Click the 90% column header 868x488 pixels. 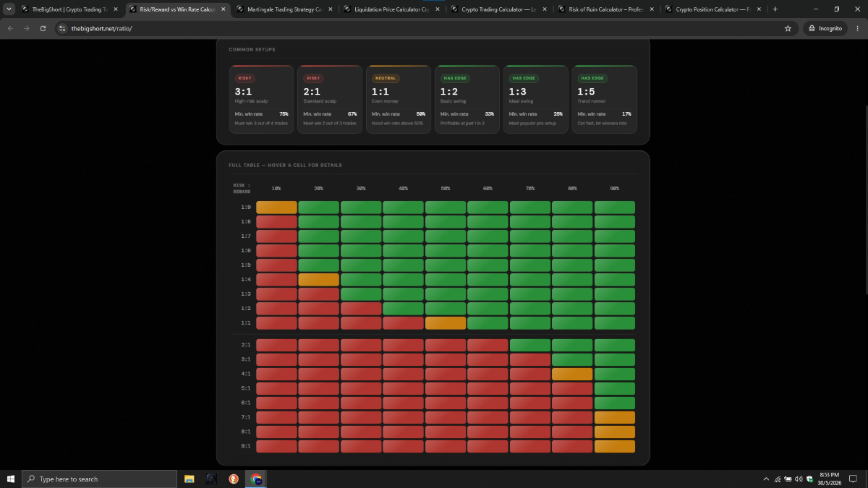615,188
